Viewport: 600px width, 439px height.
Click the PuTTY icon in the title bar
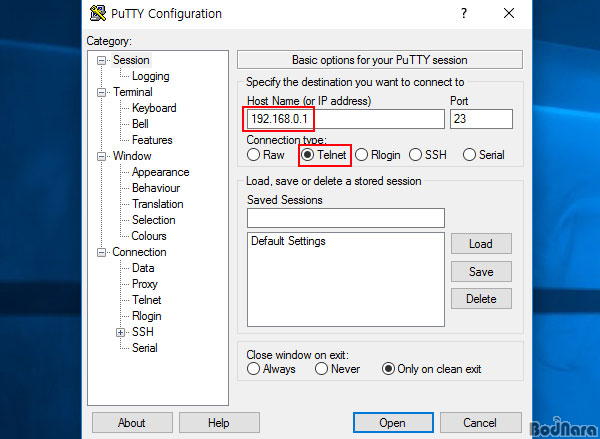98,13
